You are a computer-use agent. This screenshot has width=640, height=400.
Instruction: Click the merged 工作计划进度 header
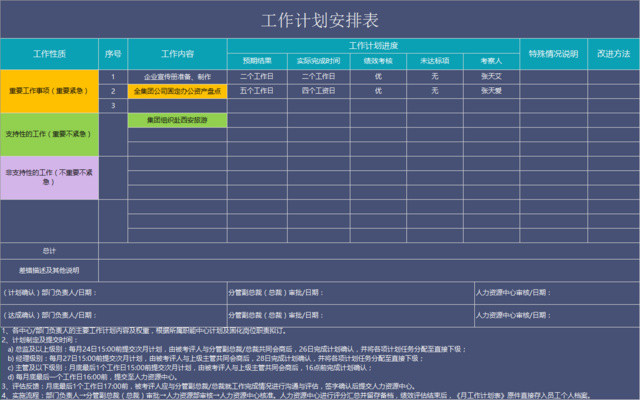[x=373, y=46]
